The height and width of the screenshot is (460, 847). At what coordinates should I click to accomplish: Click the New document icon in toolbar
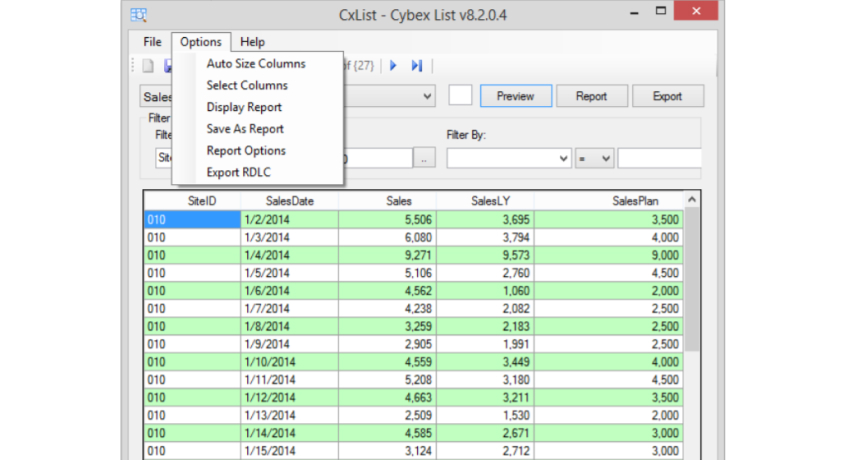click(x=147, y=66)
